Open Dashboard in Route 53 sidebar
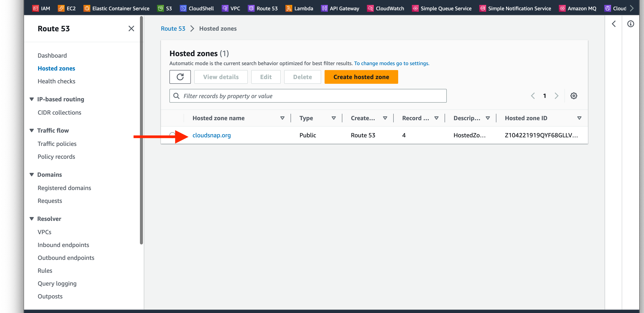Screen dimensions: 644x313 52,55
